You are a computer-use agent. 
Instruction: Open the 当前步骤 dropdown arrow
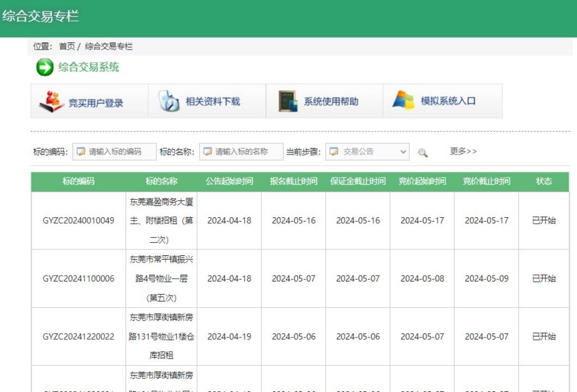point(404,151)
